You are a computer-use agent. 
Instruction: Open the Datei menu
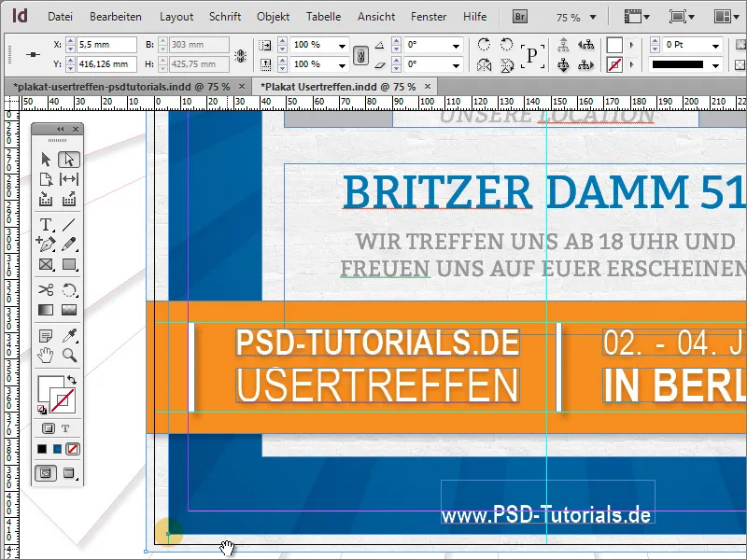pos(60,17)
